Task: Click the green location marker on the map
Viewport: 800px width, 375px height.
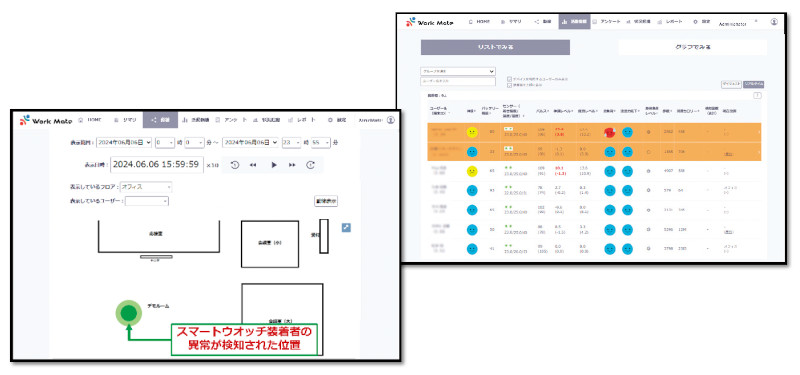Action: click(x=129, y=313)
